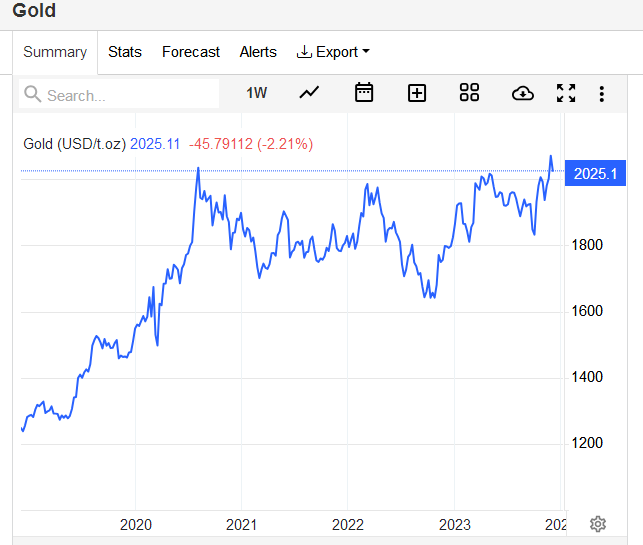This screenshot has height=545, width=643.
Task: Click the search magnifier icon
Action: tap(32, 94)
